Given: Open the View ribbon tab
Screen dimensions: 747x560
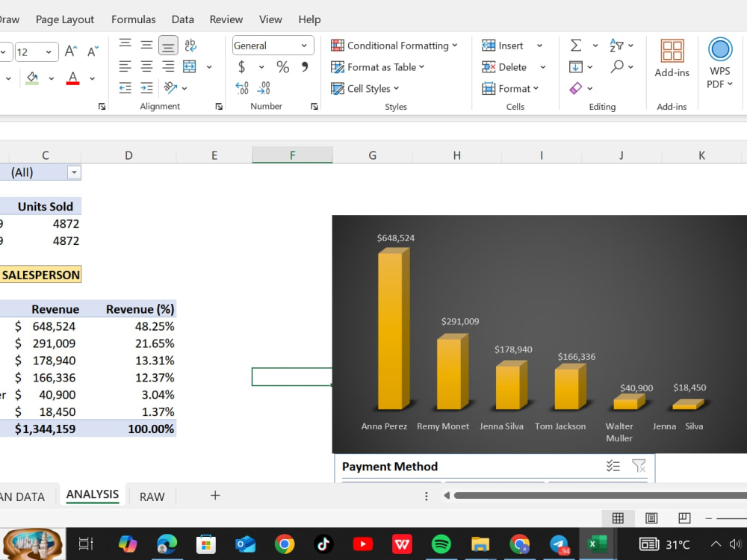Looking at the screenshot, I should [270, 19].
